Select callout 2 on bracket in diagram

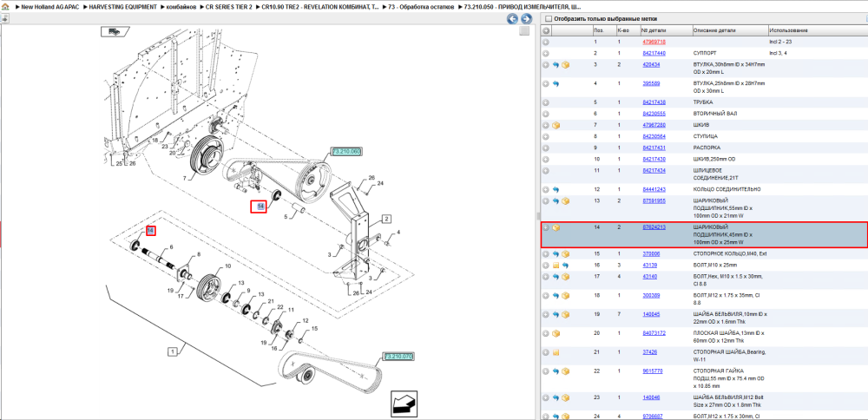385,218
